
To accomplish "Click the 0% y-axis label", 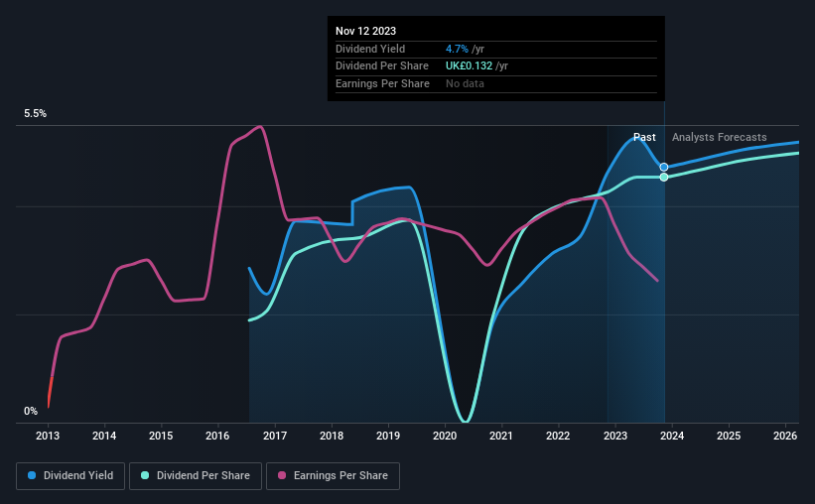I will (x=31, y=411).
